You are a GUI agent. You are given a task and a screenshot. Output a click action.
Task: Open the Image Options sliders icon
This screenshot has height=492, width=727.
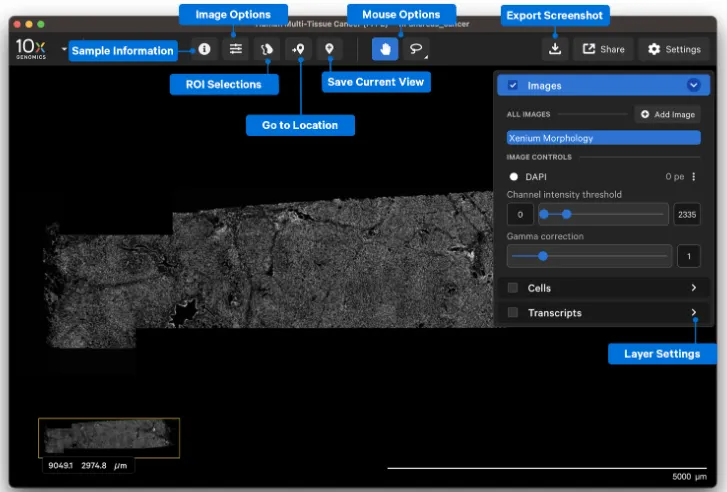pos(235,49)
